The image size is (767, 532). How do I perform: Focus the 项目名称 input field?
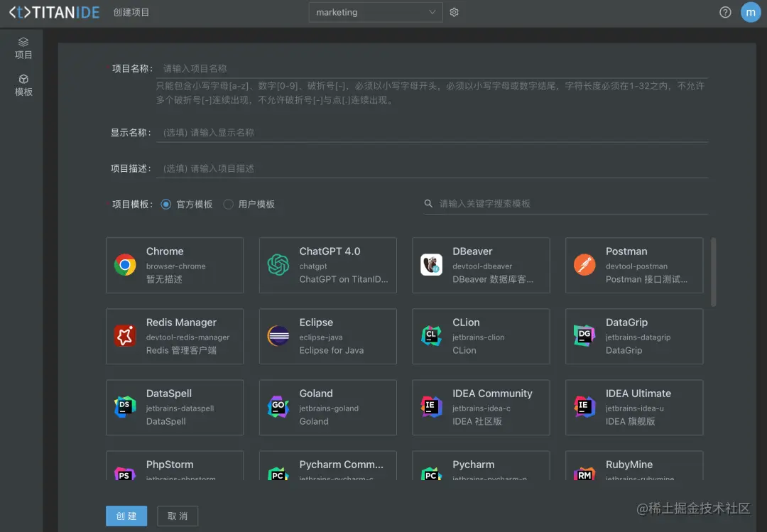tap(433, 68)
